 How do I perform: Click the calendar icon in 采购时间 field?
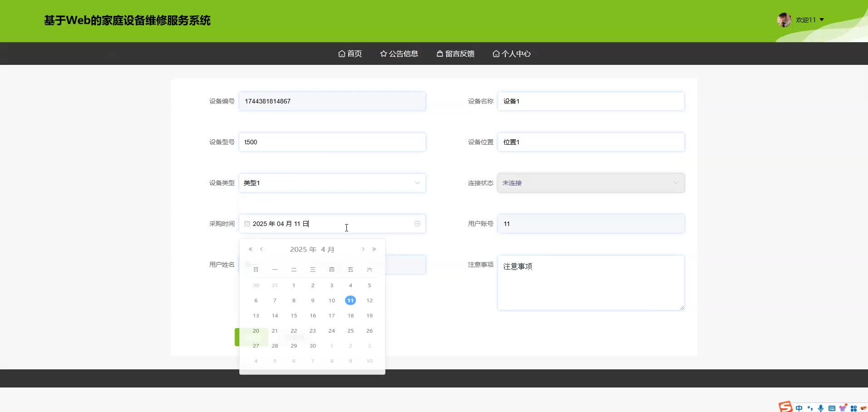coord(247,224)
